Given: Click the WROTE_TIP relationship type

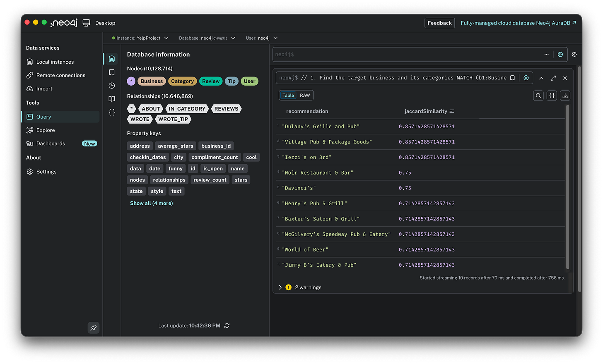Looking at the screenshot, I should [x=173, y=119].
